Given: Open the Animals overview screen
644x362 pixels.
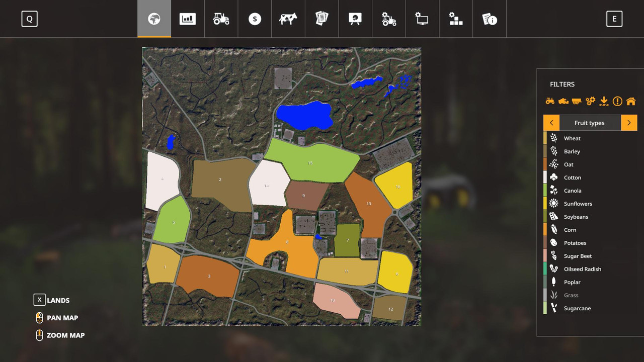Looking at the screenshot, I should pyautogui.click(x=288, y=19).
